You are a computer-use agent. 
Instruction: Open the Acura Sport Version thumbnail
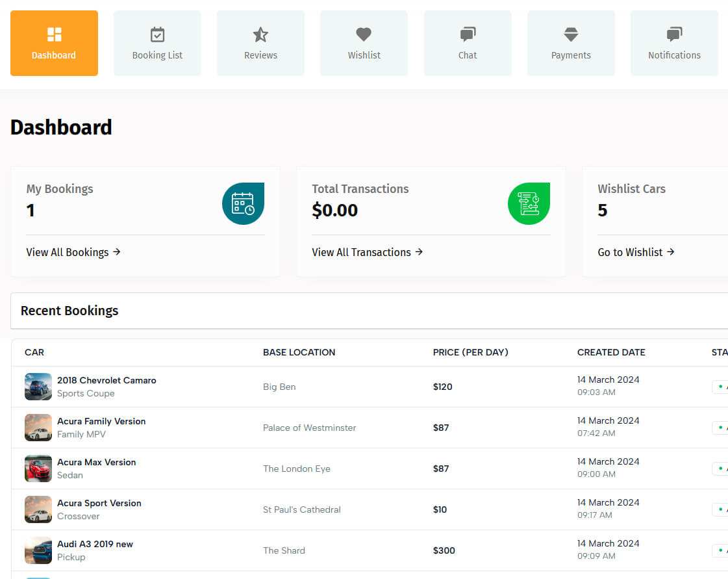[38, 509]
